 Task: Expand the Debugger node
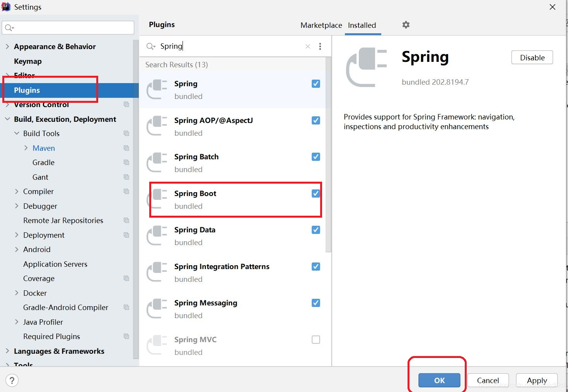coord(17,206)
